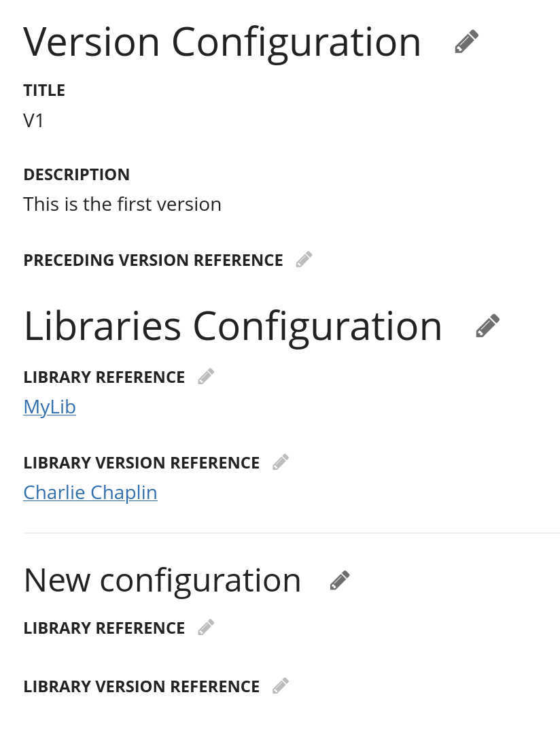
Task: Click the Libraries Configuration heading text
Action: point(232,326)
